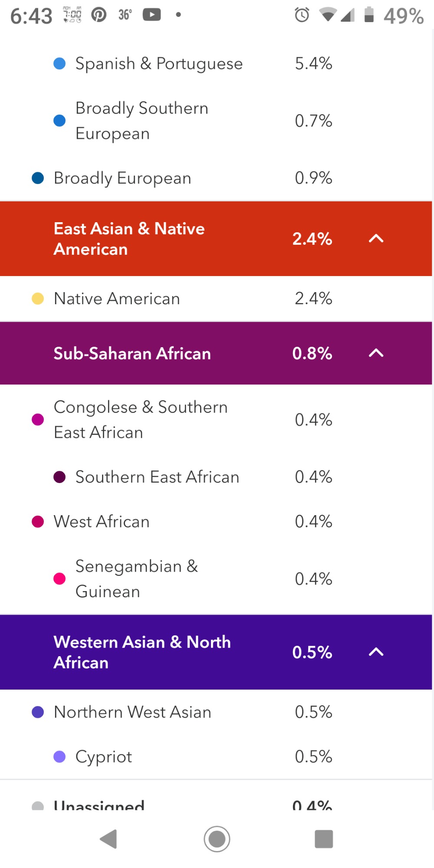This screenshot has height=868, width=434.
Task: Tap the Southern East African percentage
Action: pyautogui.click(x=313, y=477)
